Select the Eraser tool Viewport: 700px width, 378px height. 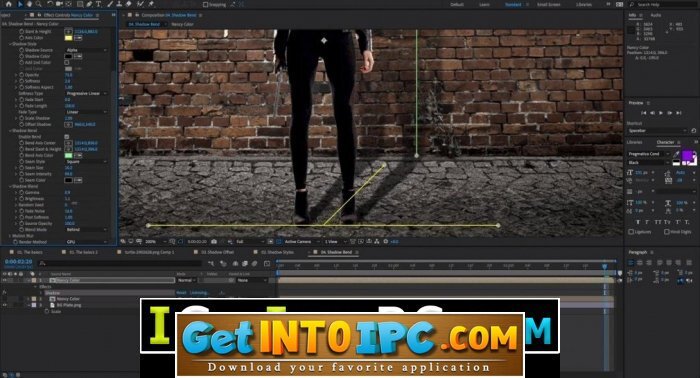click(x=129, y=4)
